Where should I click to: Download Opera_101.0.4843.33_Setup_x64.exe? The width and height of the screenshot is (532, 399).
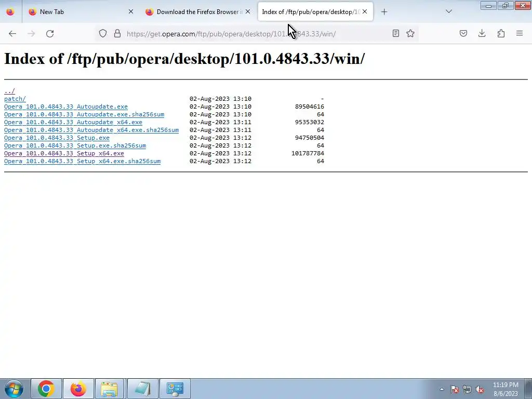[x=64, y=153]
